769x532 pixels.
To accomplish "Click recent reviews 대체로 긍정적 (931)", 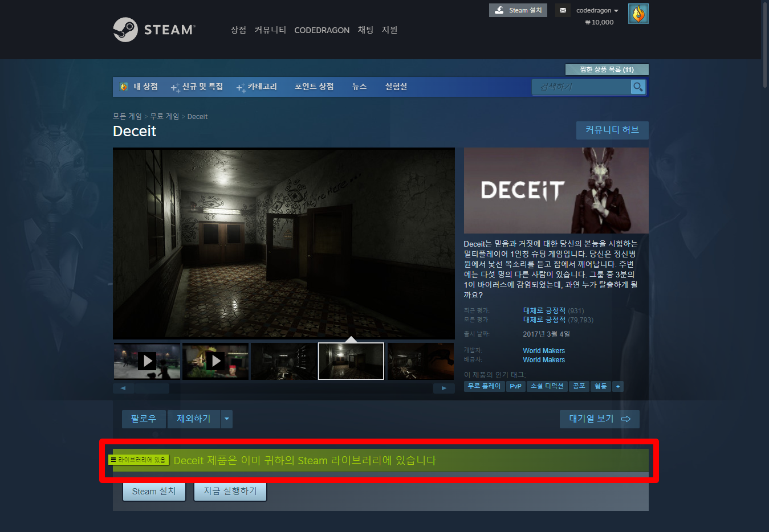I will (x=554, y=310).
